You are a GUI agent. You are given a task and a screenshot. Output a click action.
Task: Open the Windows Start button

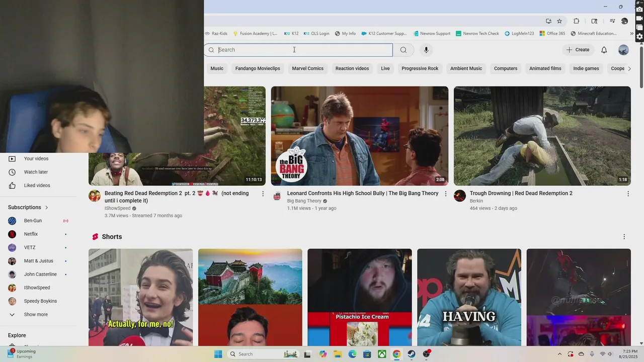(218, 354)
